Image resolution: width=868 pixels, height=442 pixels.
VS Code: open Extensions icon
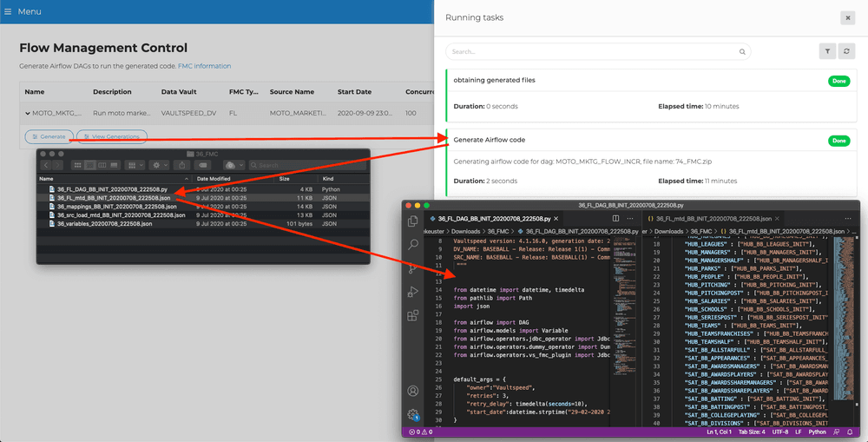coord(412,316)
